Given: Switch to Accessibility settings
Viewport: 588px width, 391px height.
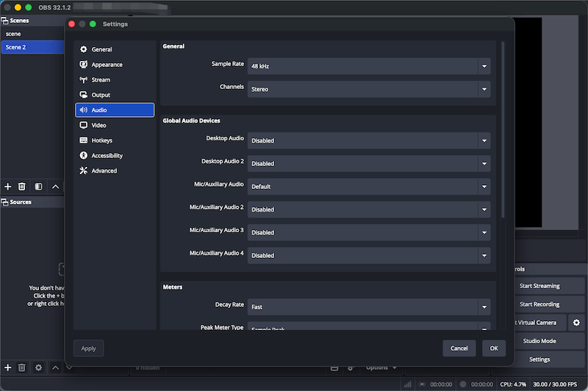Looking at the screenshot, I should click(115, 156).
